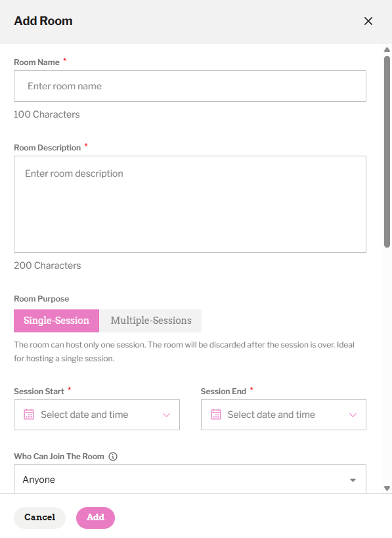Click the Session End calendar icon
The width and height of the screenshot is (392, 538).
click(216, 415)
